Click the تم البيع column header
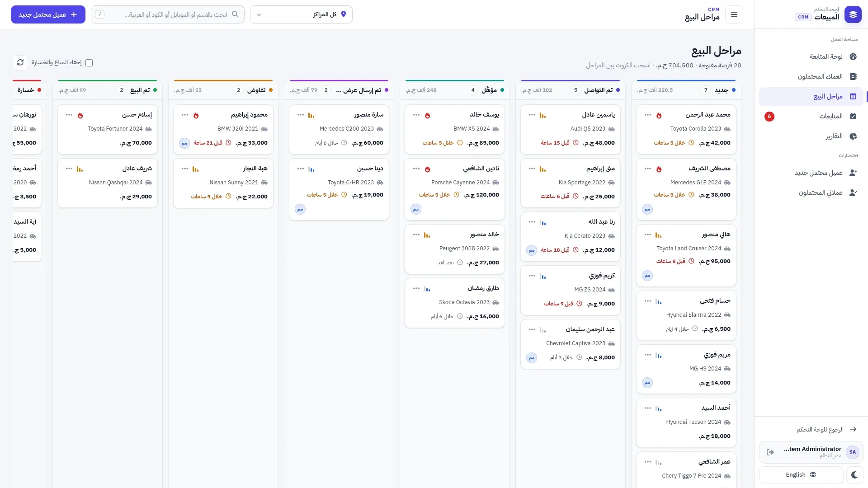The height and width of the screenshot is (488, 868). tap(108, 90)
